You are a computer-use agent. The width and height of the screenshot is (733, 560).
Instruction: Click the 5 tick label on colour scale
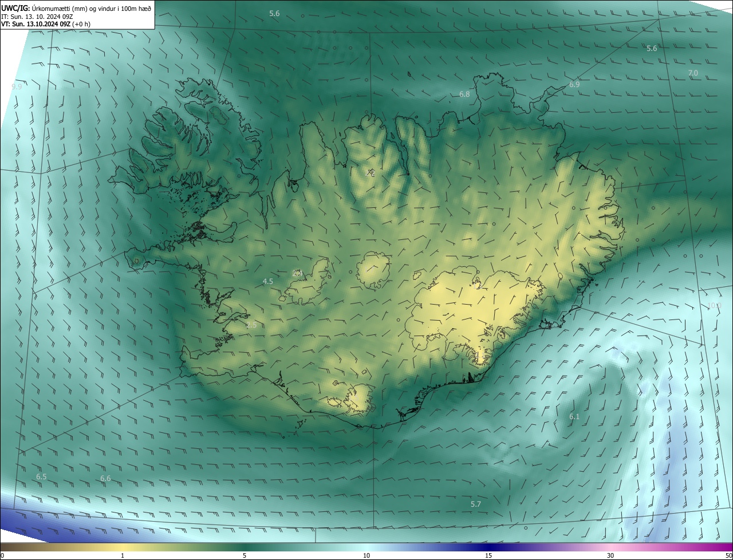click(245, 556)
